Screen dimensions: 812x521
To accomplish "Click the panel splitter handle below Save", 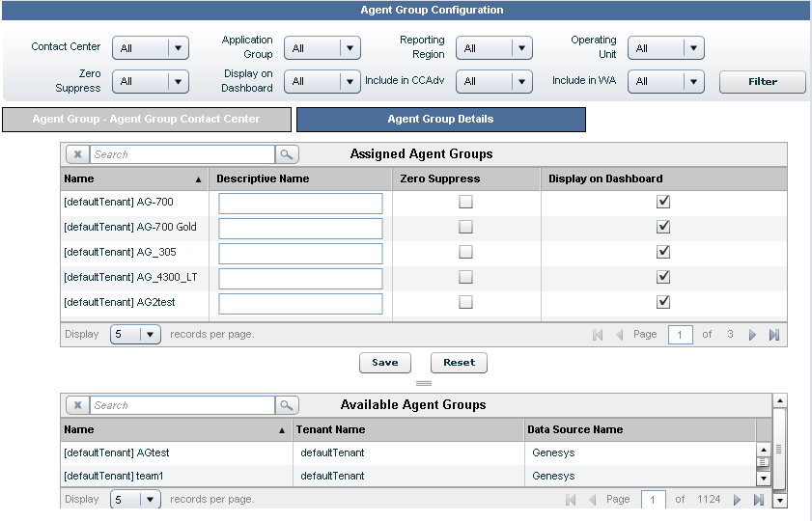I will (424, 383).
